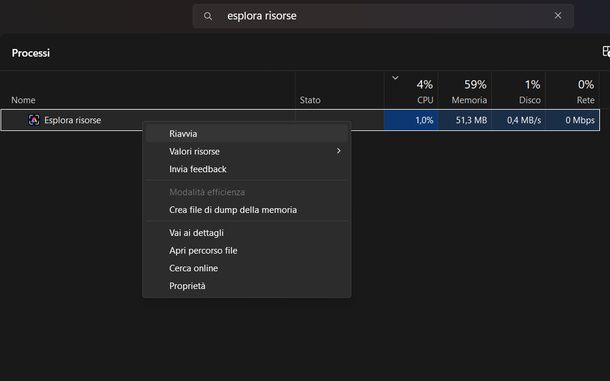610x381 pixels.
Task: Click the Esplora risorse process icon
Action: coord(34,120)
